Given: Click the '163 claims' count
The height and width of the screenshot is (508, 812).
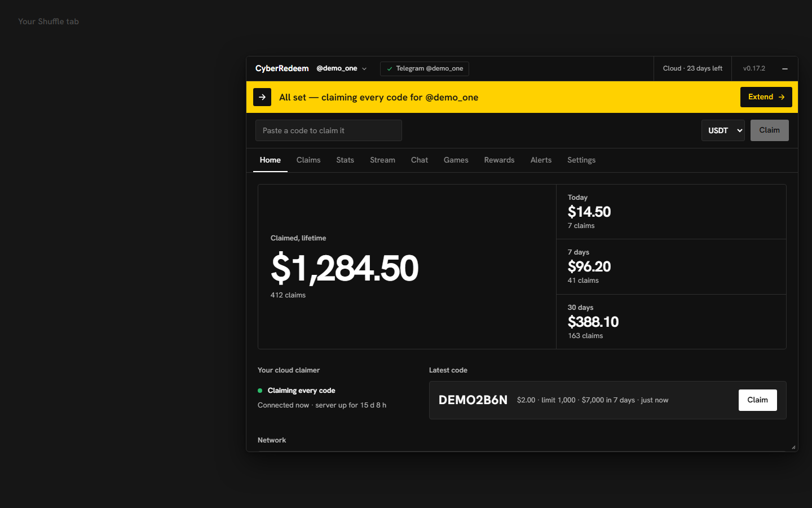Looking at the screenshot, I should (585, 336).
